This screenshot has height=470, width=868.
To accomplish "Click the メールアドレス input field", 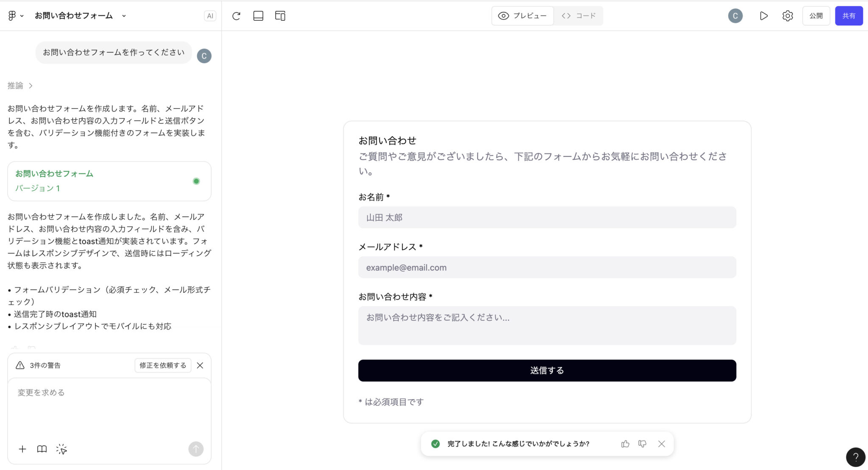I will pos(547,267).
